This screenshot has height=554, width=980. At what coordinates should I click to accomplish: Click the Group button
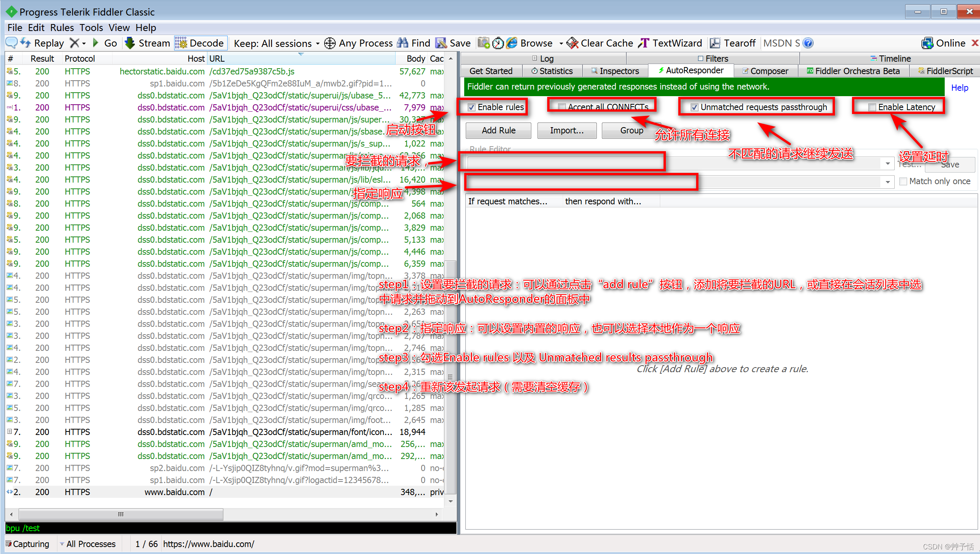pyautogui.click(x=631, y=131)
